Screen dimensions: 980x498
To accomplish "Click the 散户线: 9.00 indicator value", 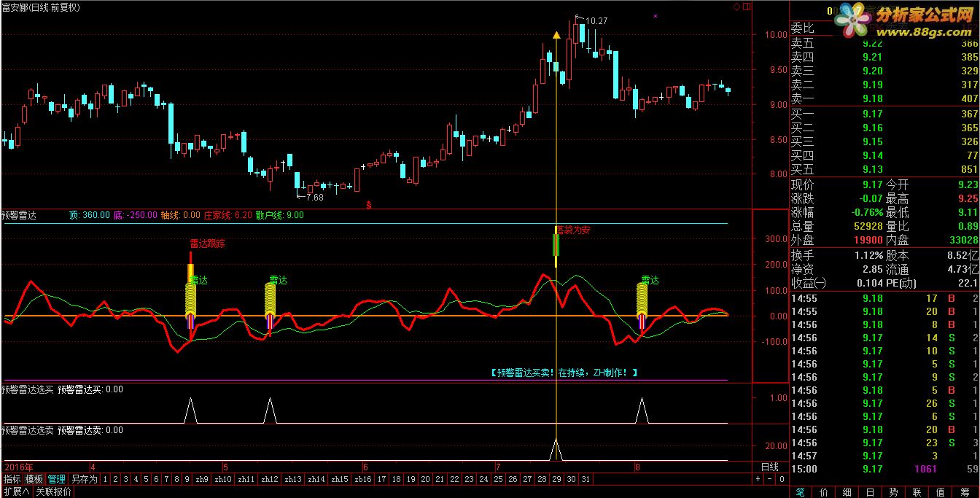I will coord(279,215).
